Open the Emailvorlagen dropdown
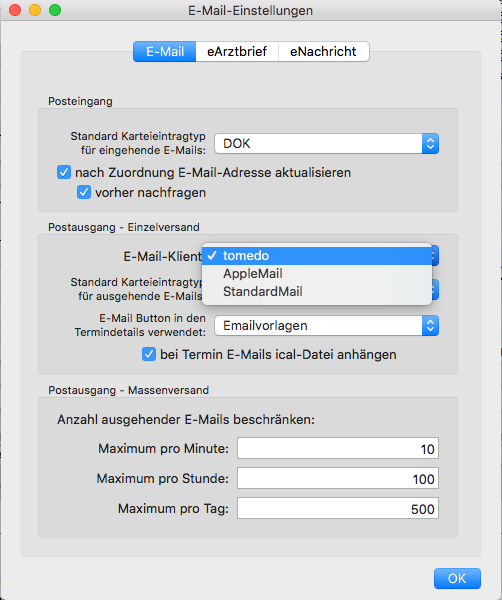 tap(326, 326)
